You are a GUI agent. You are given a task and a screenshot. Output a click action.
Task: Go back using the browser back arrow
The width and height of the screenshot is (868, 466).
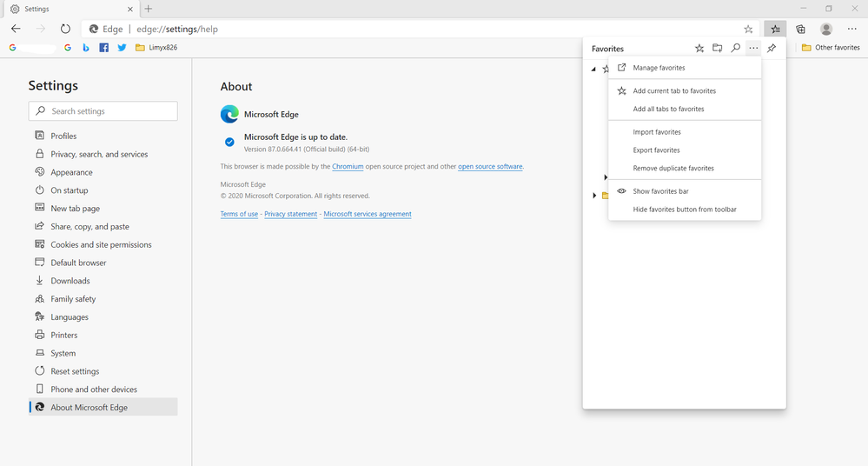click(16, 29)
